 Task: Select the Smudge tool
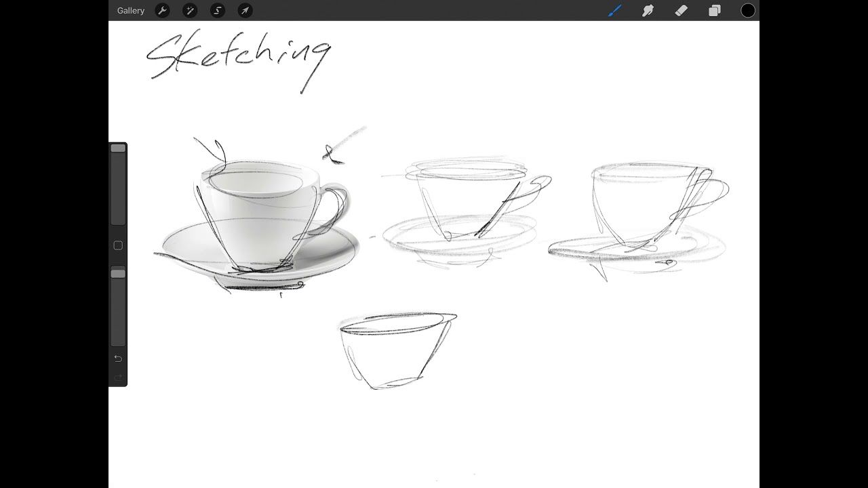pyautogui.click(x=648, y=10)
